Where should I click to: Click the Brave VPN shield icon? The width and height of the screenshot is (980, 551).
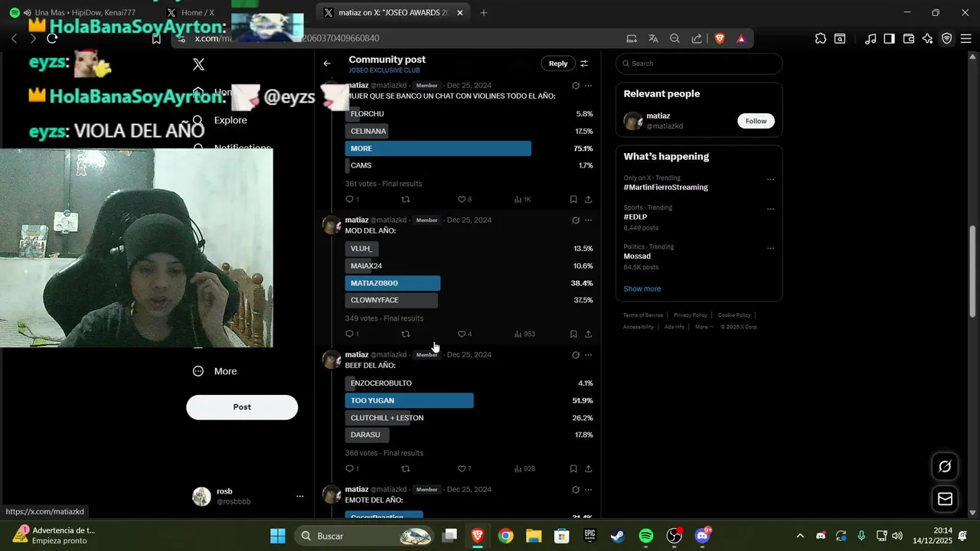[947, 38]
